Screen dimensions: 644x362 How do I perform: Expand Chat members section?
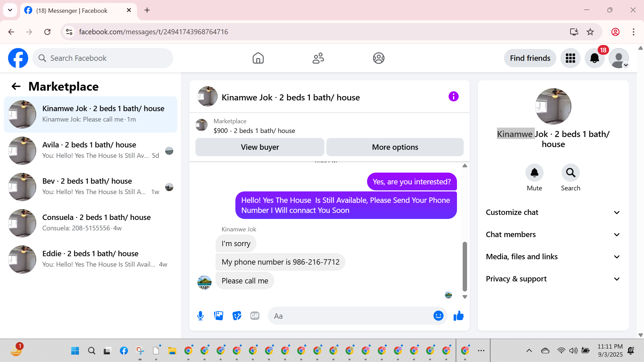click(x=553, y=234)
